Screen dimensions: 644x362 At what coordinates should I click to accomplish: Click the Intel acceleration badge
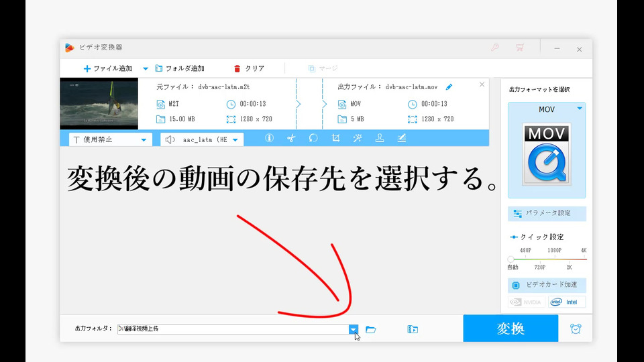pyautogui.click(x=567, y=302)
